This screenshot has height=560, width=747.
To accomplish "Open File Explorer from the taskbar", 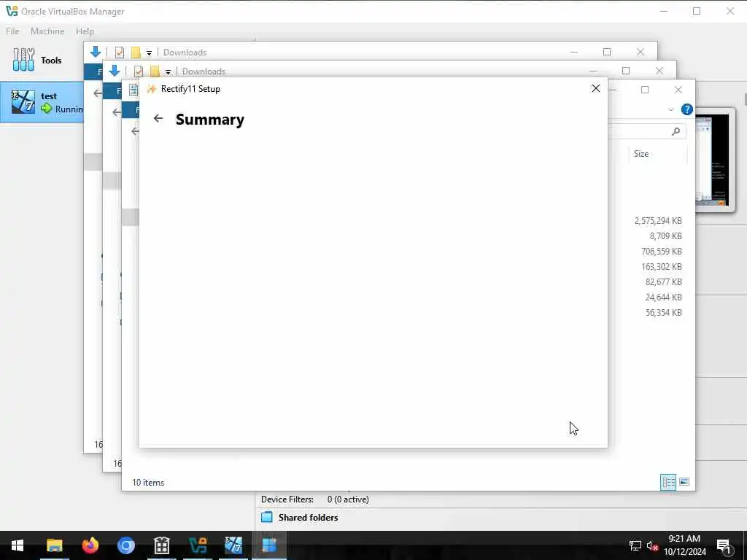I will click(x=54, y=545).
